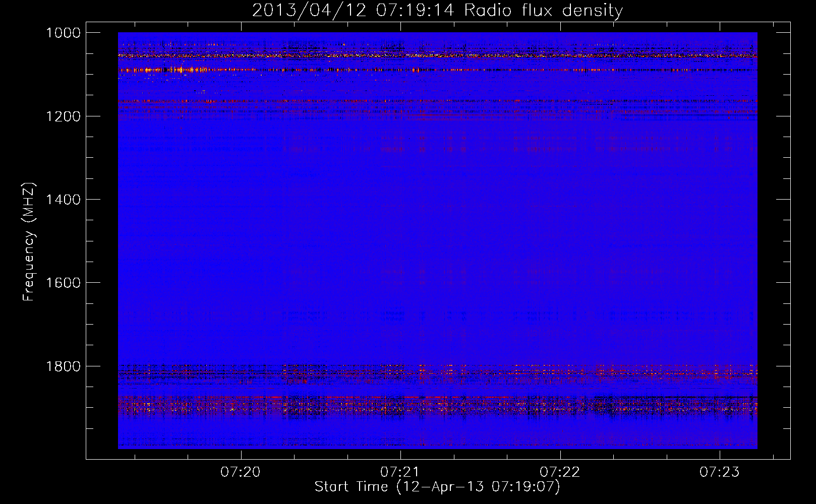Select the 1200 frequency tick label
Image resolution: width=816 pixels, height=504 pixels.
[64, 116]
